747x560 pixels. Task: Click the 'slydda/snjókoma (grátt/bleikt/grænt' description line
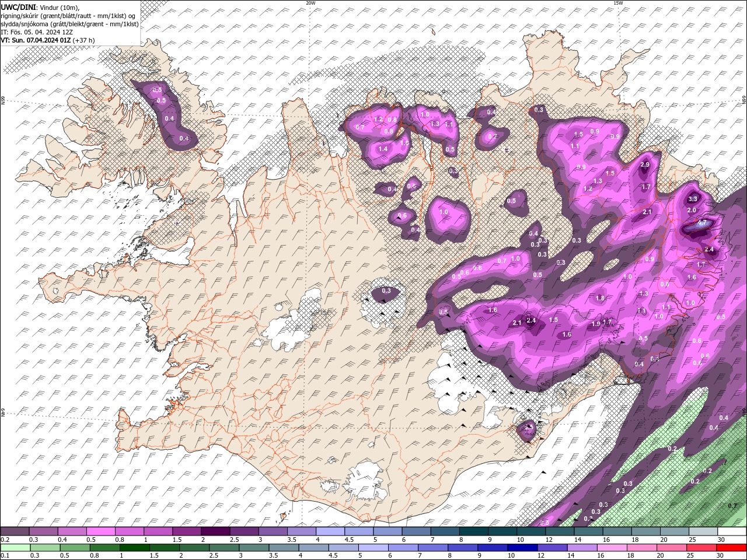coord(69,24)
